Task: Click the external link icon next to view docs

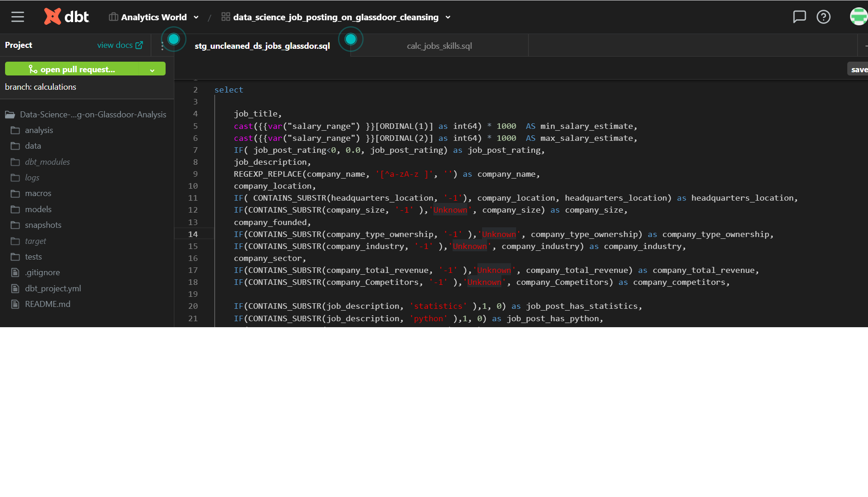Action: (139, 45)
